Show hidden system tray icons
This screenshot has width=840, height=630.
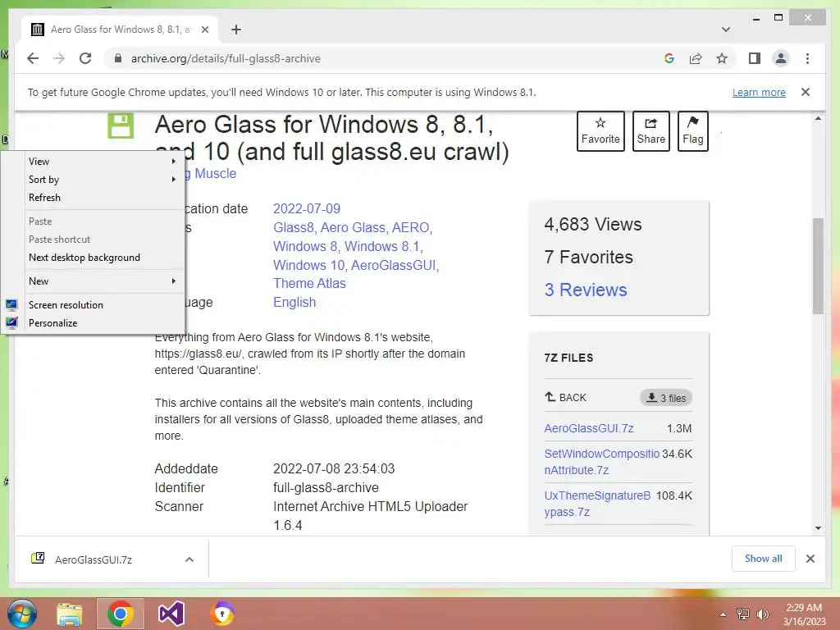723,614
